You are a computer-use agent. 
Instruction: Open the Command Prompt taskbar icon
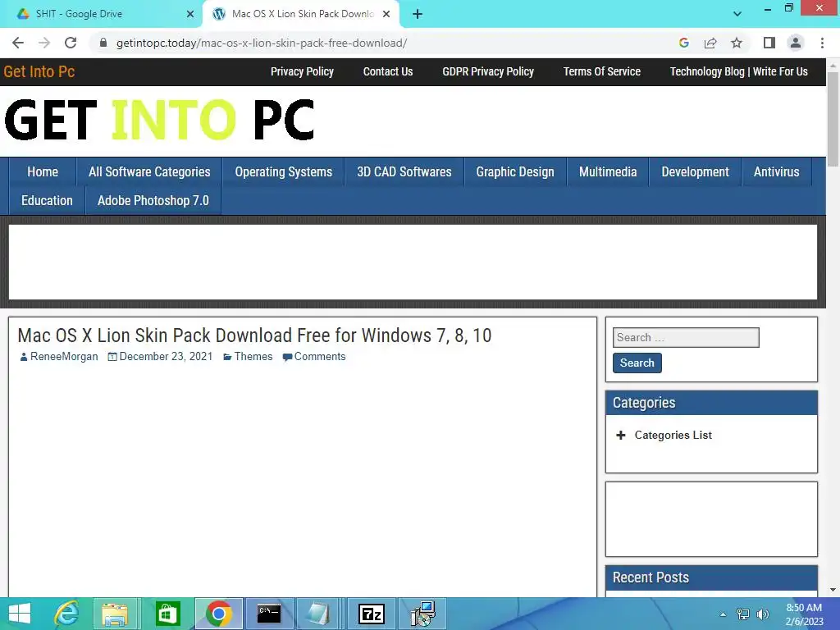[269, 614]
